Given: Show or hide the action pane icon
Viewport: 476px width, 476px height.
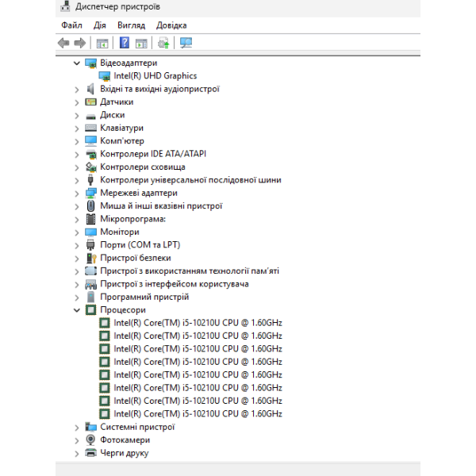Looking at the screenshot, I should [141, 43].
